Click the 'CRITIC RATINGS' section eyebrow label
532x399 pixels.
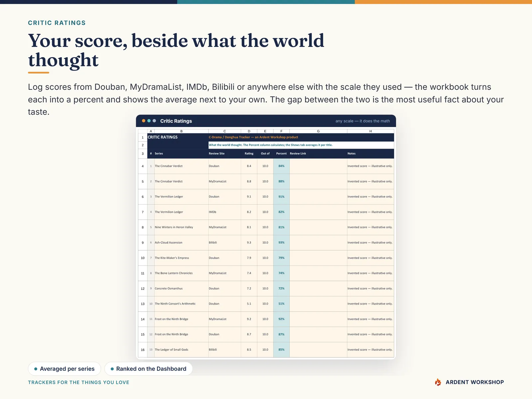tap(57, 23)
